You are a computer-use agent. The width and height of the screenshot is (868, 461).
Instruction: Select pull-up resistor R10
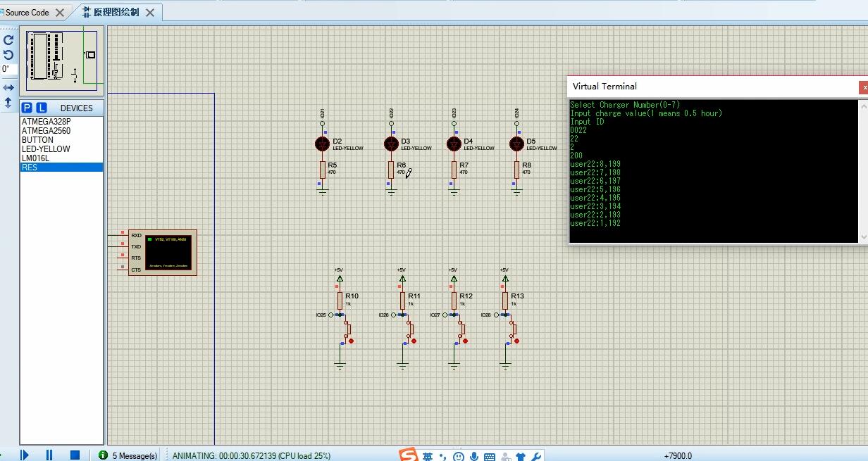pyautogui.click(x=340, y=301)
